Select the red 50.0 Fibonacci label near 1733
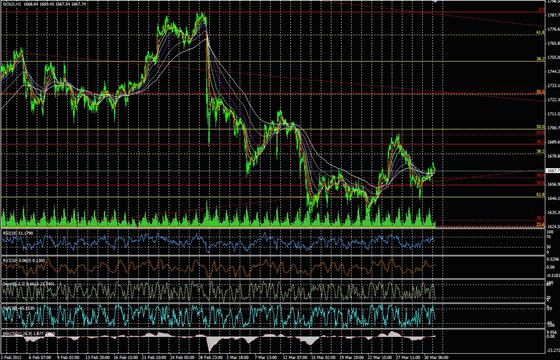Screen dimensions: 560x360 [x=541, y=92]
